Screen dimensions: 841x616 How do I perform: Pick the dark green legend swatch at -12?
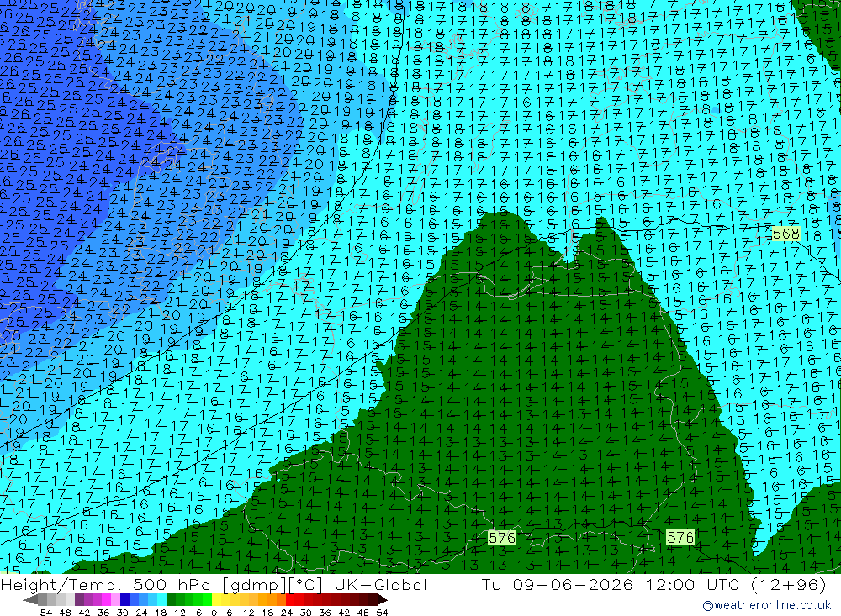171,600
